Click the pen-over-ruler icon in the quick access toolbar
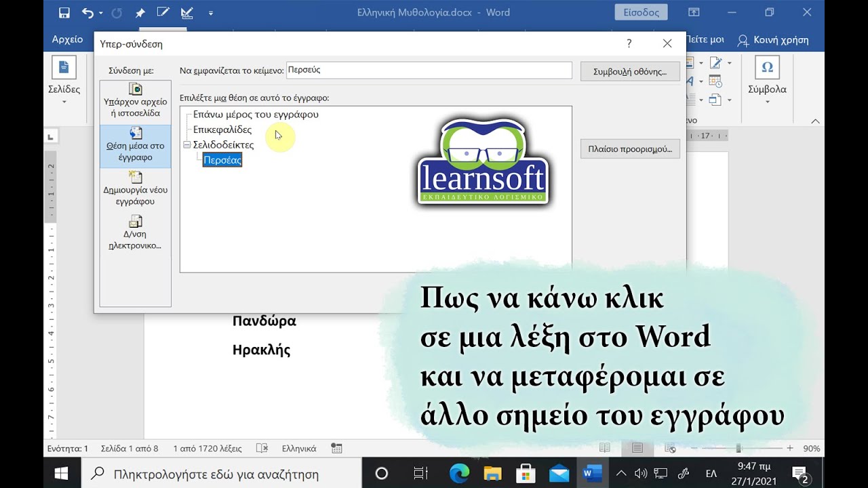This screenshot has height=488, width=868. (x=186, y=13)
